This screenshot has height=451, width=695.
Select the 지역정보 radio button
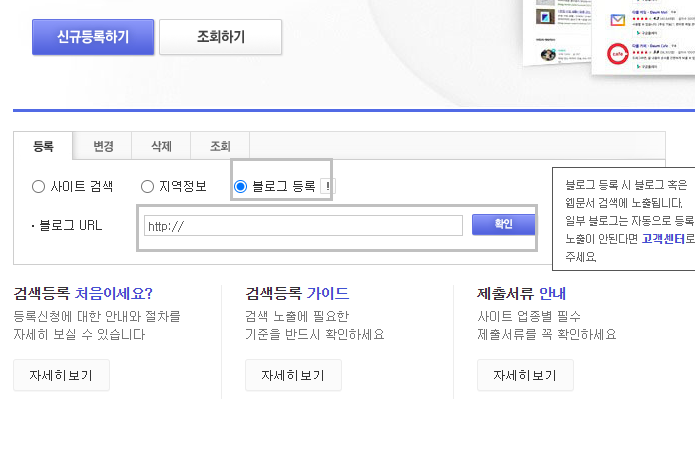point(147,187)
